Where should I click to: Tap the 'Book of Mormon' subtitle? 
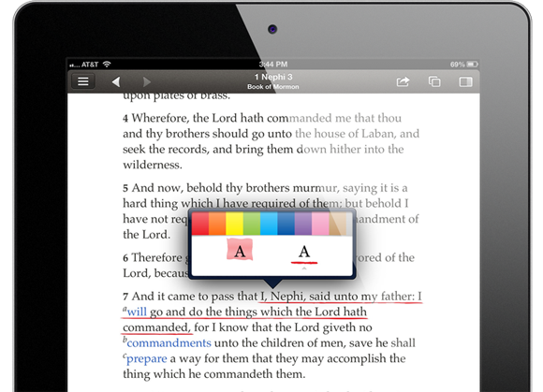click(272, 86)
